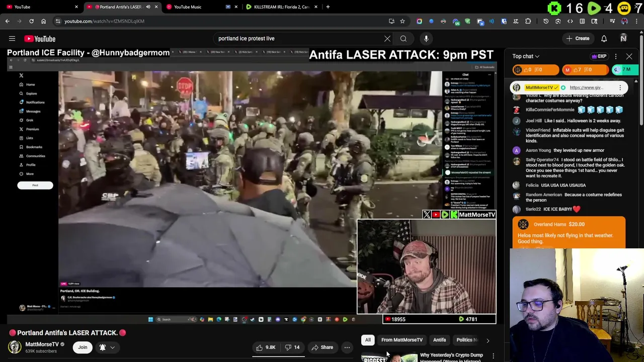Go to the YouTube home logo
Screen dimensions: 644x362
pos(40,39)
